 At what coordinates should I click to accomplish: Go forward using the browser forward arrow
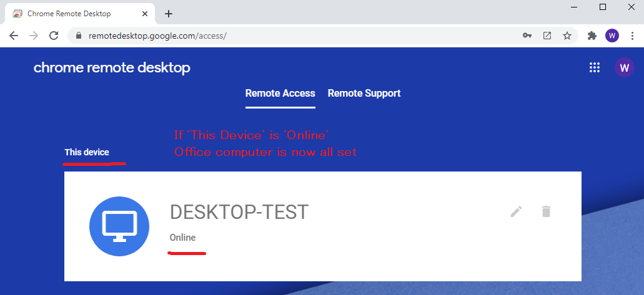point(34,36)
